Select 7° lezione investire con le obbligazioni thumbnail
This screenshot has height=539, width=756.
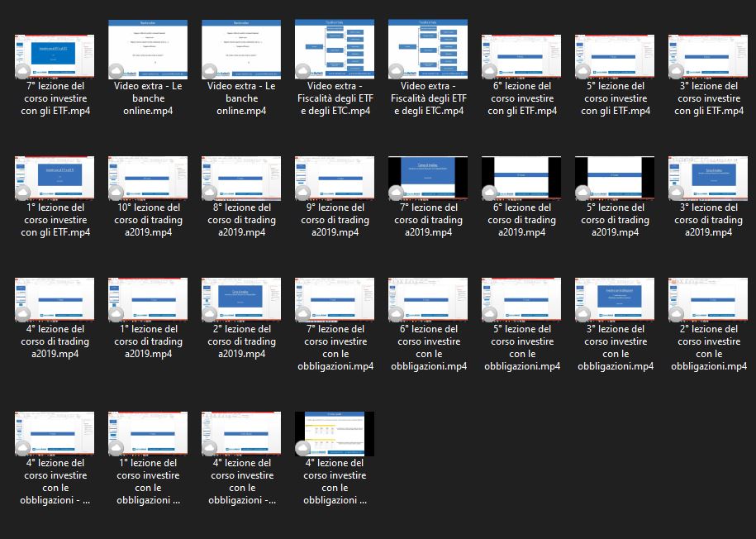pos(335,300)
